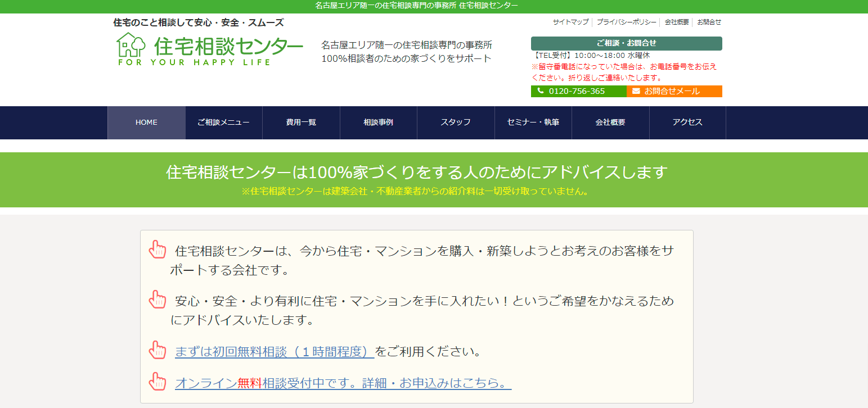Viewport: 868px width, 408px height.
Task: Click the ご相談・お問合せ header bar
Action: (x=627, y=43)
